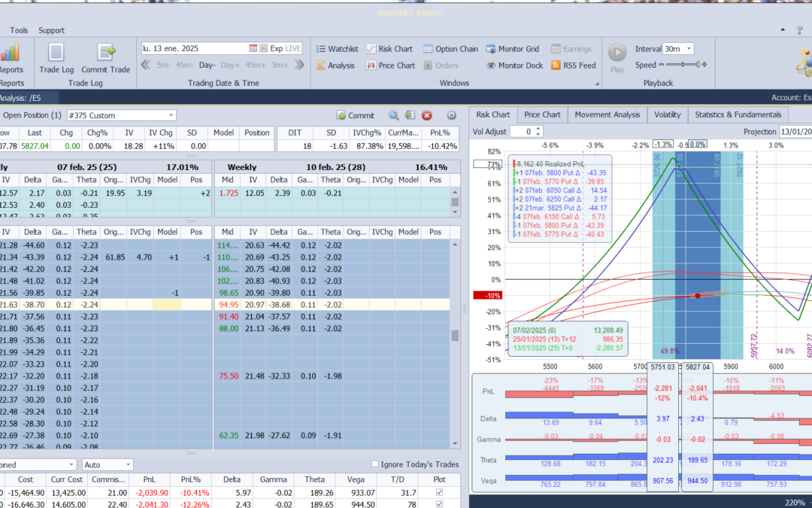This screenshot has height=508, width=812.
Task: Click the Play playback button
Action: (x=617, y=58)
